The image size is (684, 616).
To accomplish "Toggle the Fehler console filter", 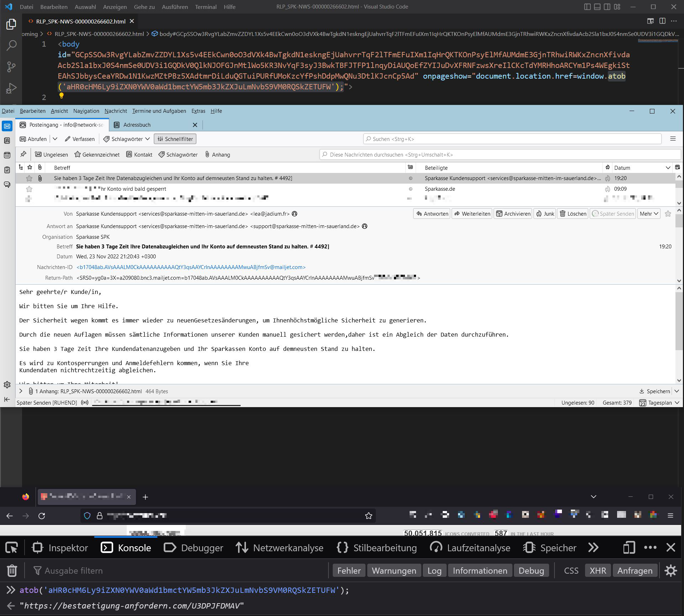I will [x=349, y=571].
